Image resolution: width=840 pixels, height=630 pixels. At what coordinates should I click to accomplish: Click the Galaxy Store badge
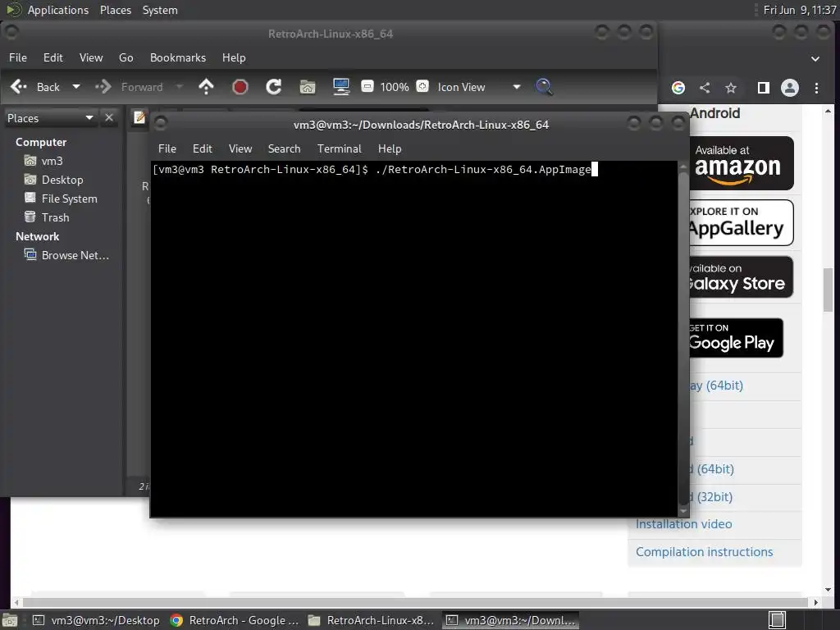[x=742, y=277]
